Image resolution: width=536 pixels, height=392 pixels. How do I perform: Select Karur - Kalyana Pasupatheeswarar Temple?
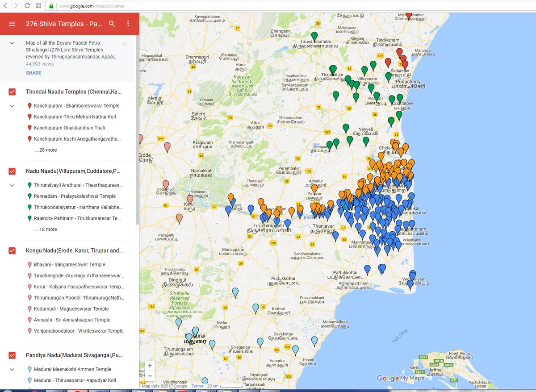pos(79,287)
